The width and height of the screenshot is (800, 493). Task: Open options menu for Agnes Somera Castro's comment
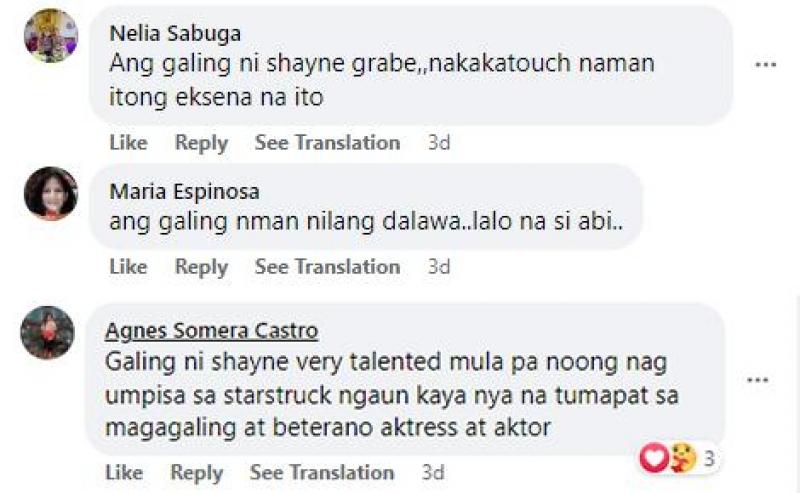coord(758,380)
